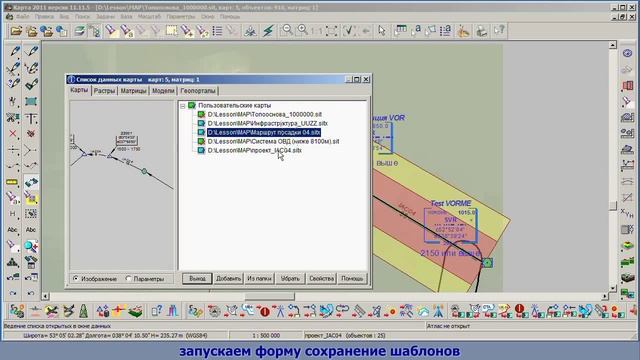The height and width of the screenshot is (360, 640).
Task: Click the 1 : 500 000 scale field
Action: tap(266, 336)
